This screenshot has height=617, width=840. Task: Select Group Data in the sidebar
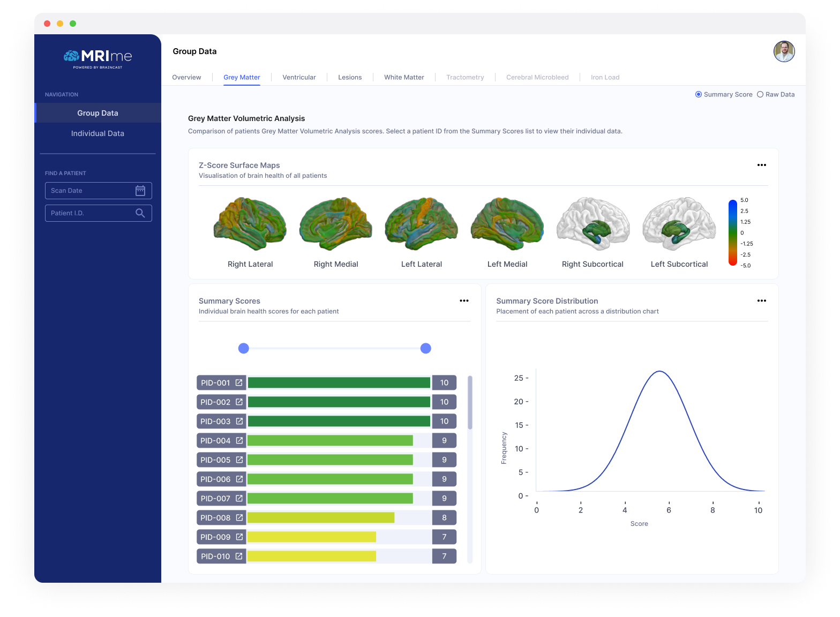click(97, 113)
